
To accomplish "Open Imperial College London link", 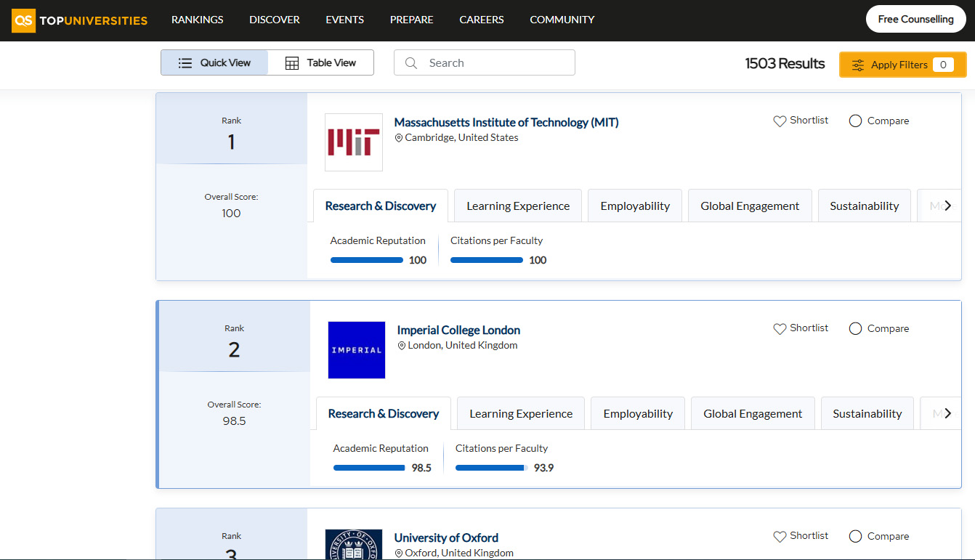I will 458,330.
